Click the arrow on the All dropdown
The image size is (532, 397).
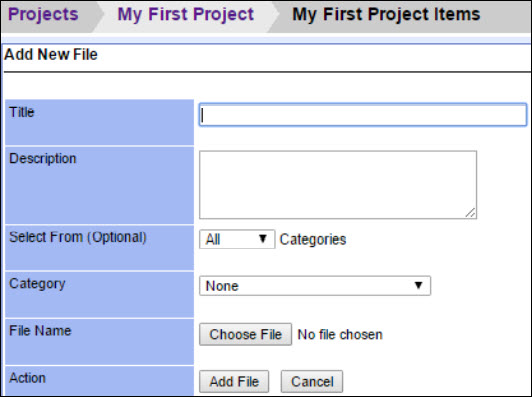point(263,239)
